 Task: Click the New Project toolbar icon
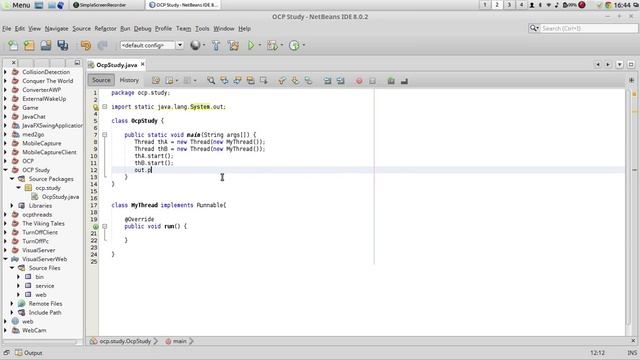pyautogui.click(x=29, y=45)
